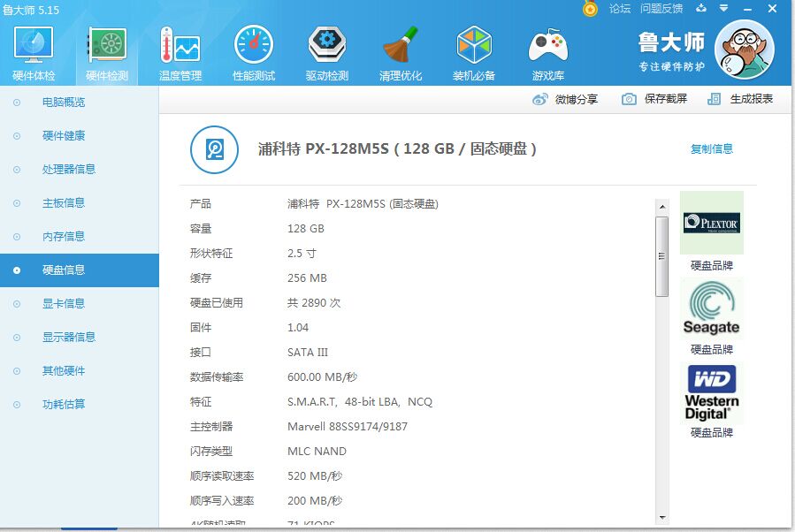Click the 128 GB capacity value
Screen dimensions: 795x532
(x=306, y=229)
